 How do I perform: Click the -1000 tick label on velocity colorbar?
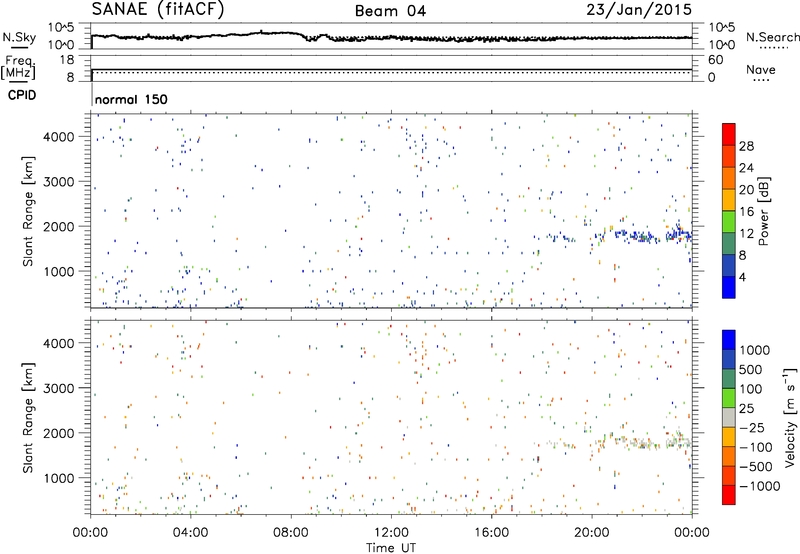(760, 486)
